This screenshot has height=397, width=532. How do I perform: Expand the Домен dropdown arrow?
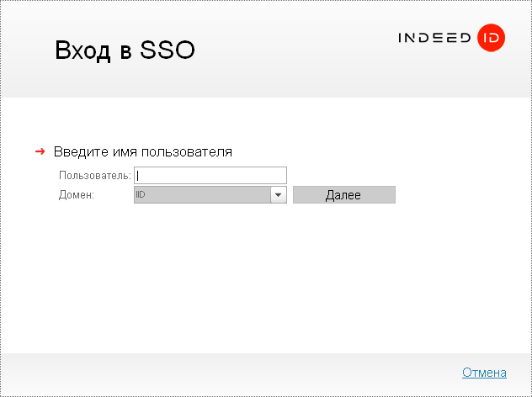279,195
